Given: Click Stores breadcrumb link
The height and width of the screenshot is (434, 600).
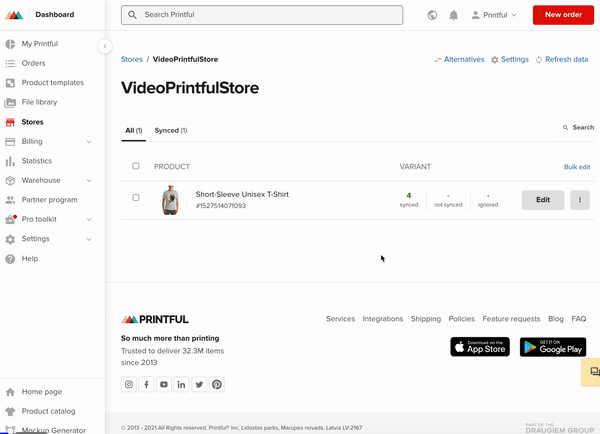Looking at the screenshot, I should coord(132,59).
